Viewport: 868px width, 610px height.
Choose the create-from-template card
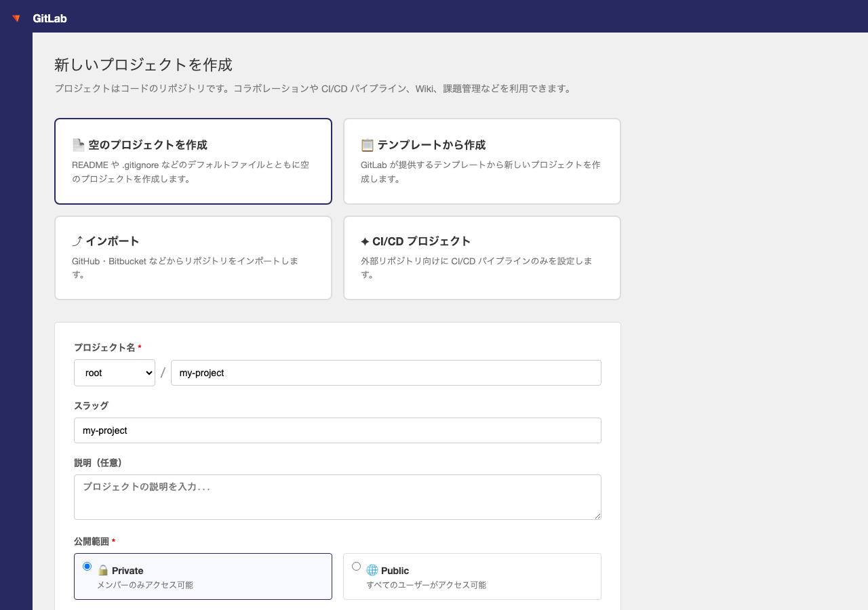click(482, 161)
